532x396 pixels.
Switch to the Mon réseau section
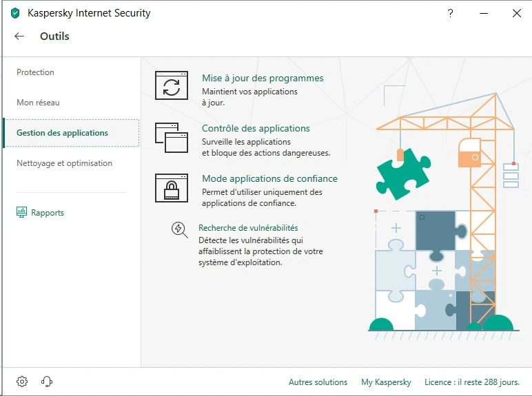pyautogui.click(x=38, y=103)
